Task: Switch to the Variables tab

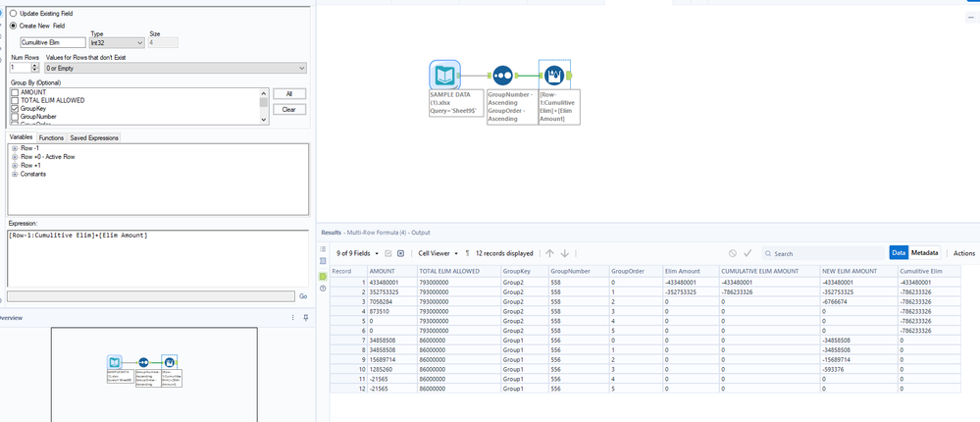Action: 22,137
